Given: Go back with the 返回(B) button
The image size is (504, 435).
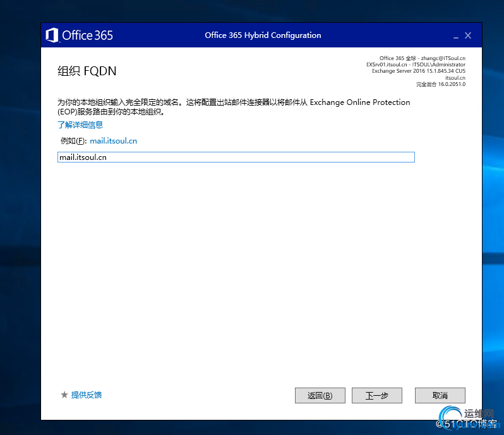Looking at the screenshot, I should 320,395.
